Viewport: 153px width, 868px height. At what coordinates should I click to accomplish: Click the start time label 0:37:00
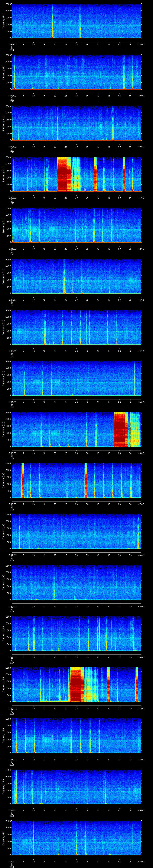[x=12, y=44]
